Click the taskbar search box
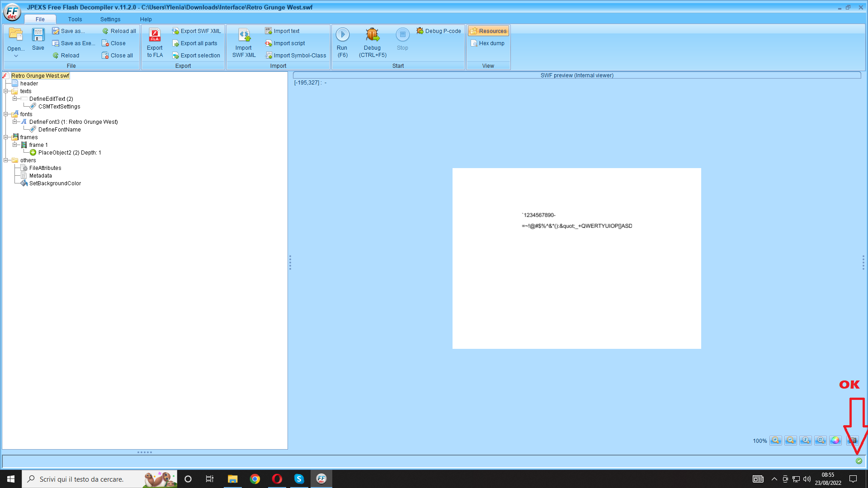Screen dimensions: 868x488 point(99,479)
